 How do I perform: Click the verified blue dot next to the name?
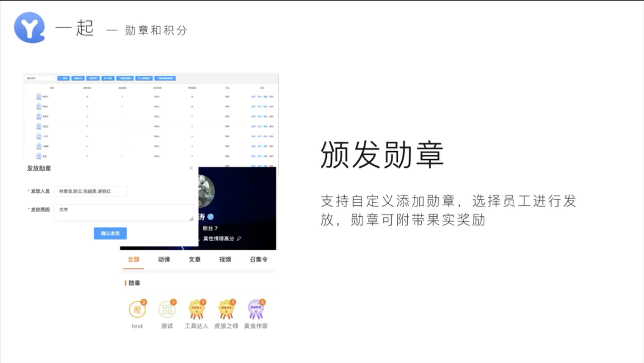(x=210, y=217)
